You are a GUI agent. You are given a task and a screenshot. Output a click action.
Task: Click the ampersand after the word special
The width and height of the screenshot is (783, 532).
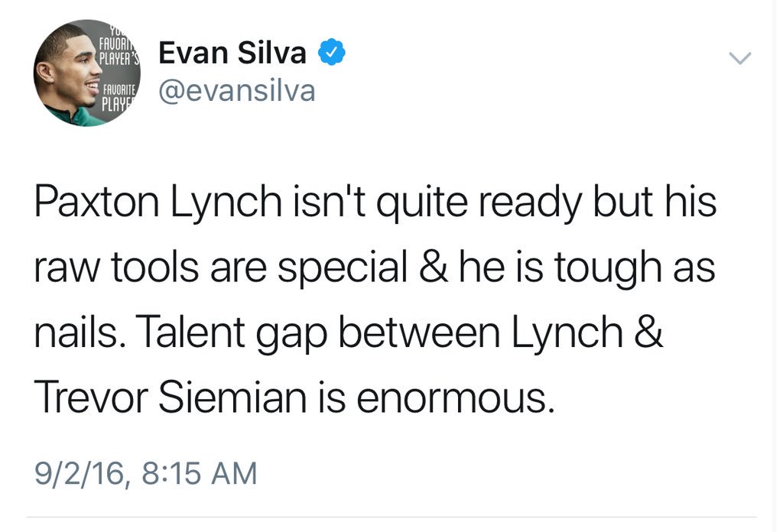[x=433, y=267]
